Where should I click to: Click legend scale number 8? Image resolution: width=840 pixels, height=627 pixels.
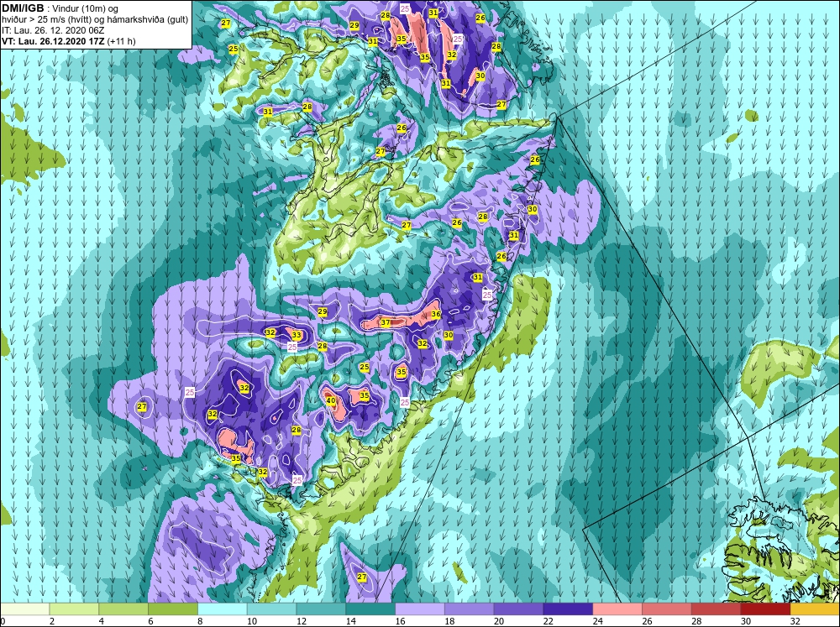201,621
